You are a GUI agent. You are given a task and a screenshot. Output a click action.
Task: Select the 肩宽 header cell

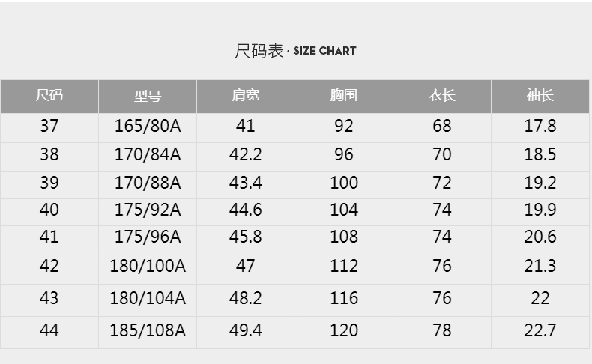246,96
